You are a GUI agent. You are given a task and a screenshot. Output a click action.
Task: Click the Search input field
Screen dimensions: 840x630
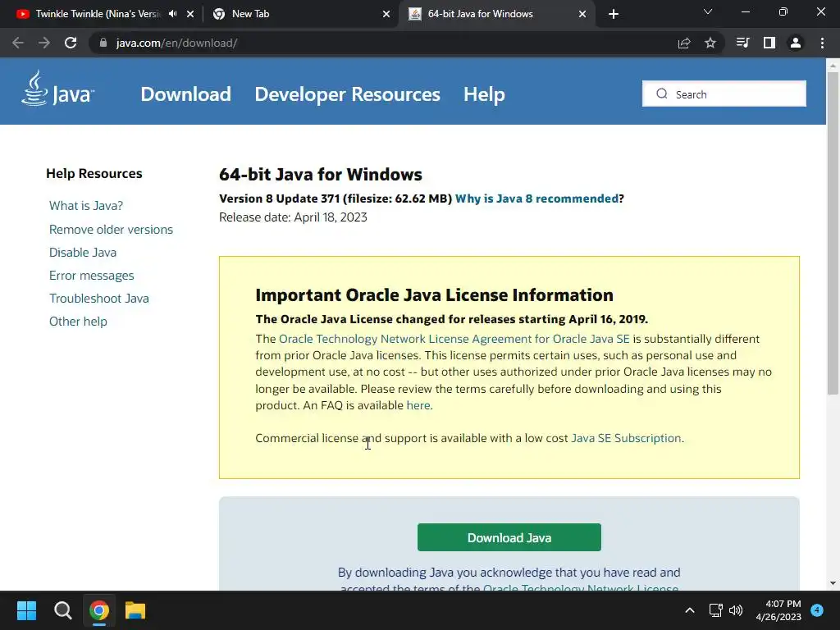[x=724, y=94]
